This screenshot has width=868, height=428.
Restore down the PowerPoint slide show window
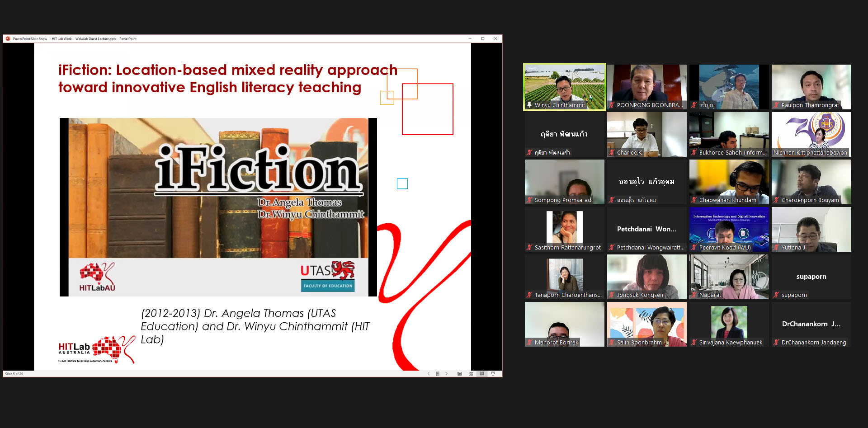click(x=483, y=39)
